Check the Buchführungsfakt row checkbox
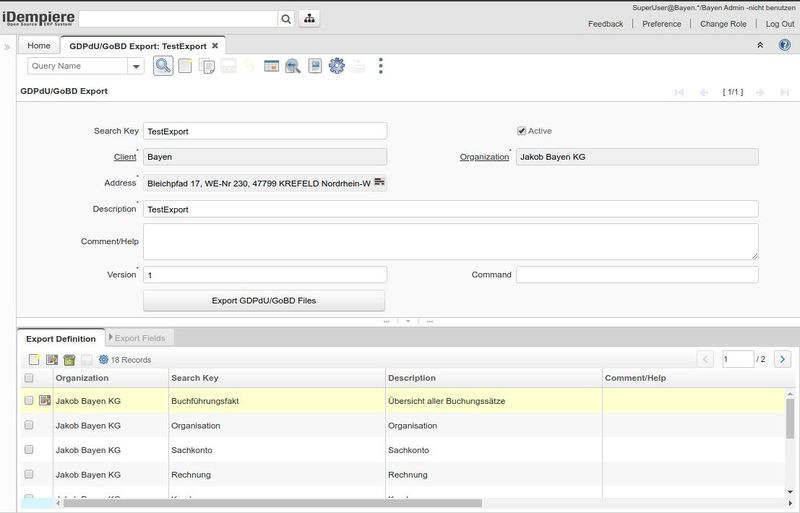800x513 pixels. [29, 401]
